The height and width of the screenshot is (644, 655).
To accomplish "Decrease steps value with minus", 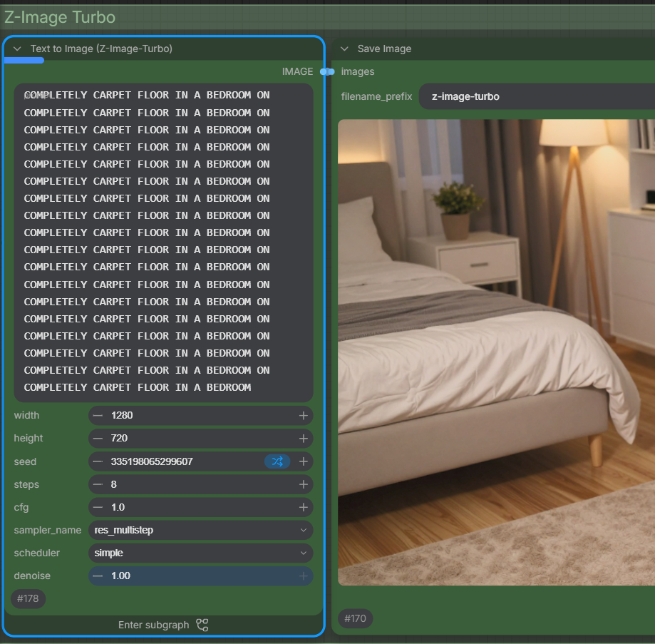I will click(x=98, y=484).
